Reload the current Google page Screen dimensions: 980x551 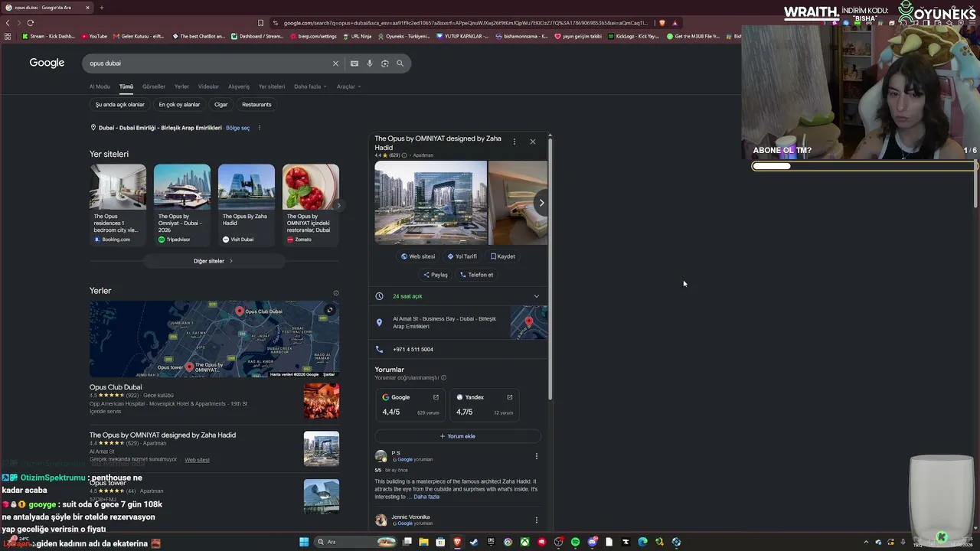(31, 23)
